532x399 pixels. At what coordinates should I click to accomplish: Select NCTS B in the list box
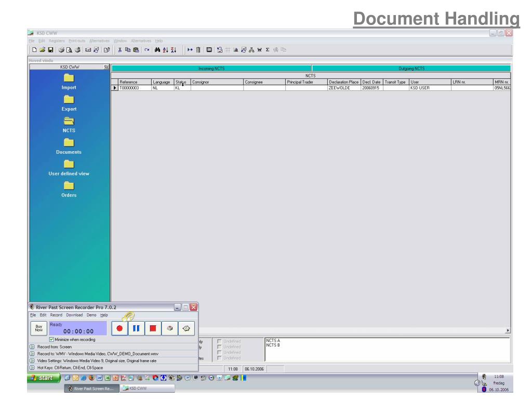click(273, 345)
